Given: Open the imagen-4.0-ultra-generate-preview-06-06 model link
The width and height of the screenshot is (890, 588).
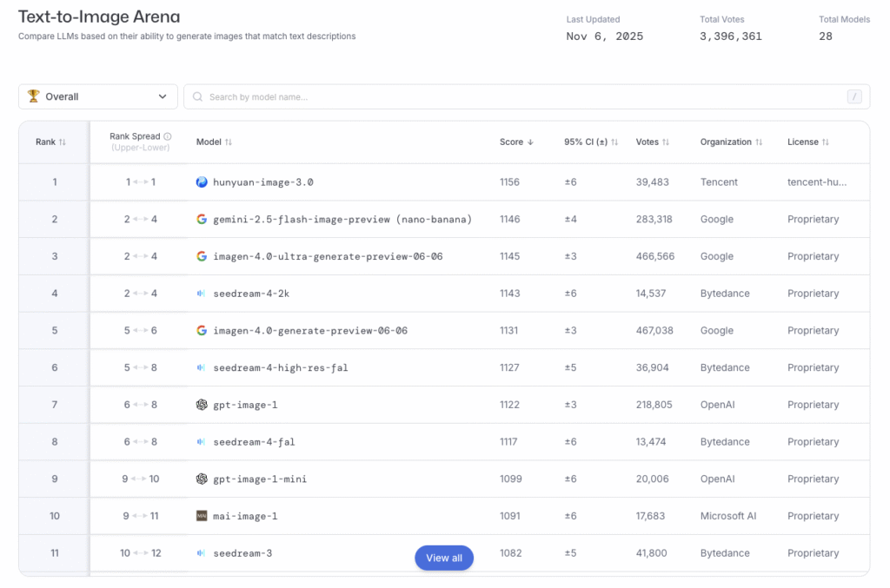Looking at the screenshot, I should 328,257.
